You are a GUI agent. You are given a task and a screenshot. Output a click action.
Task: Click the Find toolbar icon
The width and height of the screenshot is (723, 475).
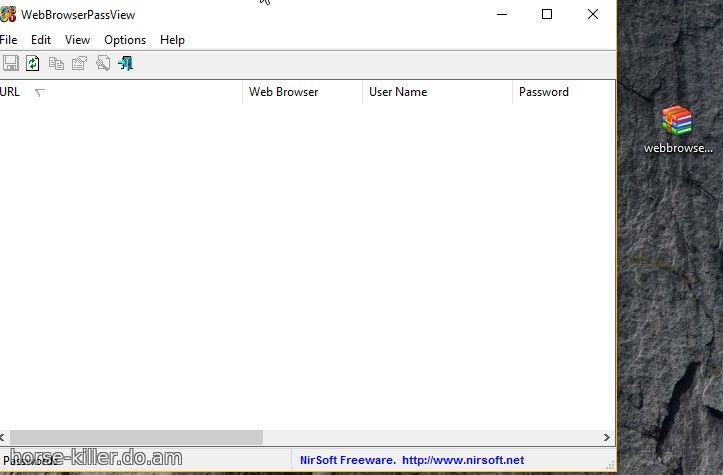point(103,63)
